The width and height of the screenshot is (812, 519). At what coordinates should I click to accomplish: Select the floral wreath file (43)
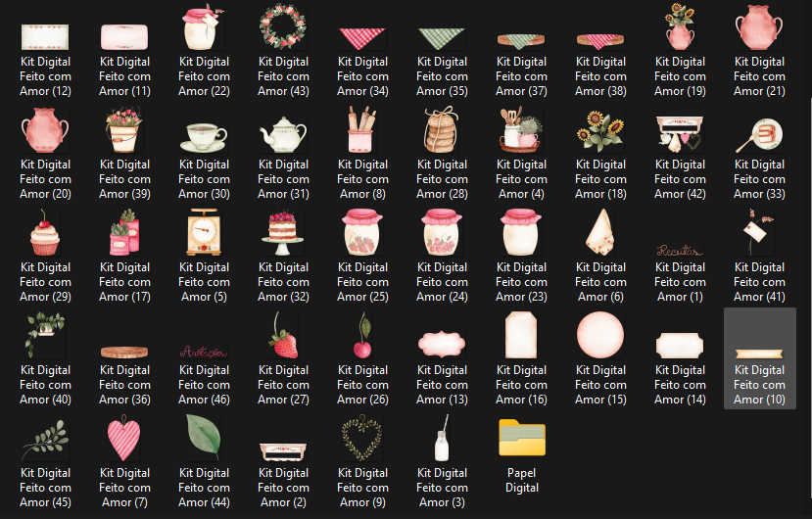click(x=283, y=50)
